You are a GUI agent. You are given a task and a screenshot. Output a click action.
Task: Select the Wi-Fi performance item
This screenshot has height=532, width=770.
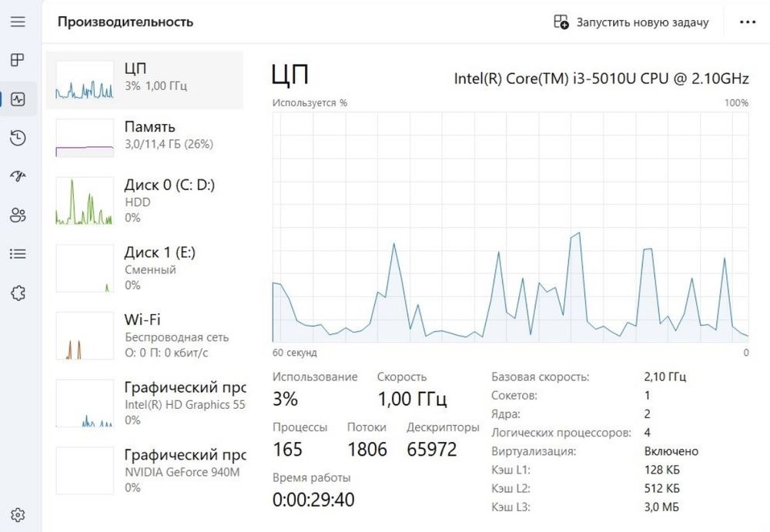coord(145,336)
